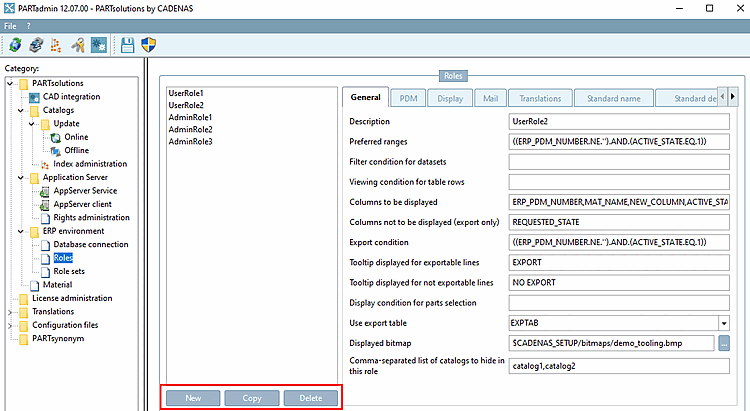Select UserRole1 in the roles list
750x411 pixels.
coord(186,93)
